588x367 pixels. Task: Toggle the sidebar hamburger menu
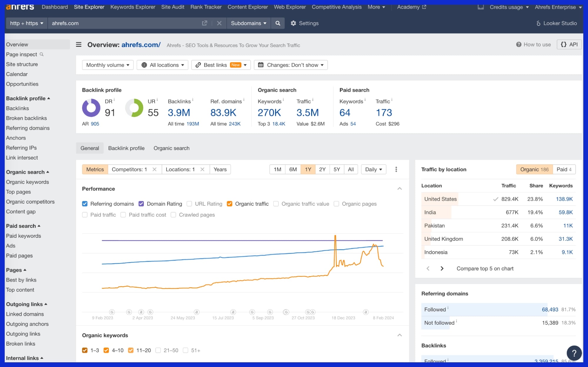click(x=79, y=44)
